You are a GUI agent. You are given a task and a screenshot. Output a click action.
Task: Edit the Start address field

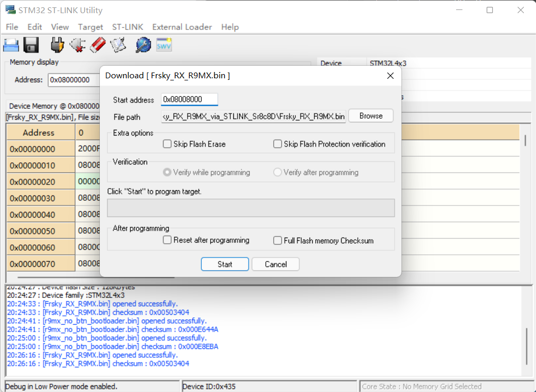190,99
